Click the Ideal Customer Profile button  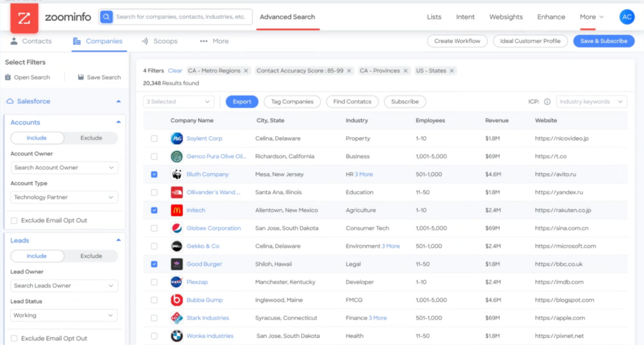[530, 41]
